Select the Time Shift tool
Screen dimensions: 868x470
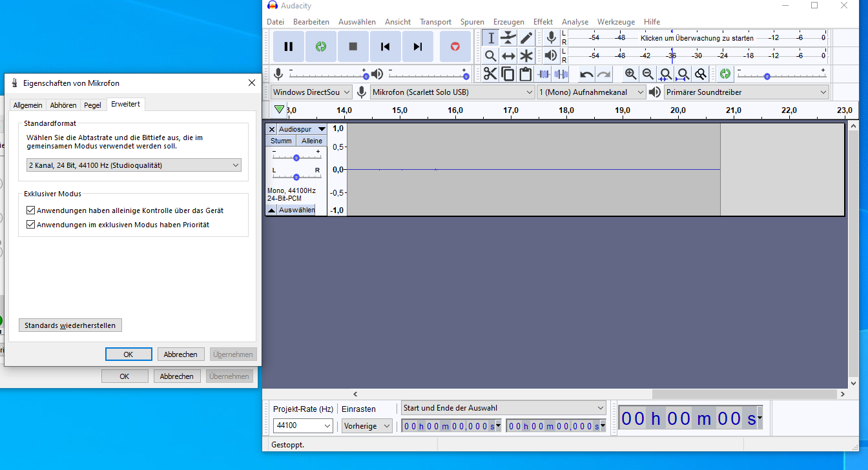pyautogui.click(x=509, y=56)
